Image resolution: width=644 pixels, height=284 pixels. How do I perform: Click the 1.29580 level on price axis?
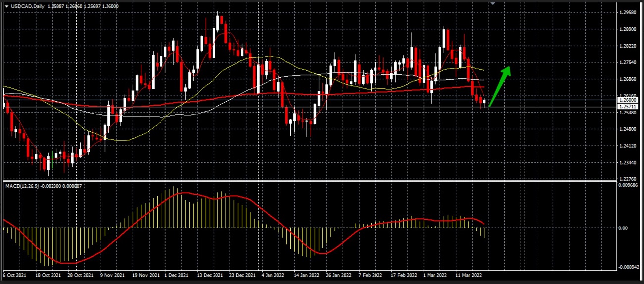(628, 12)
